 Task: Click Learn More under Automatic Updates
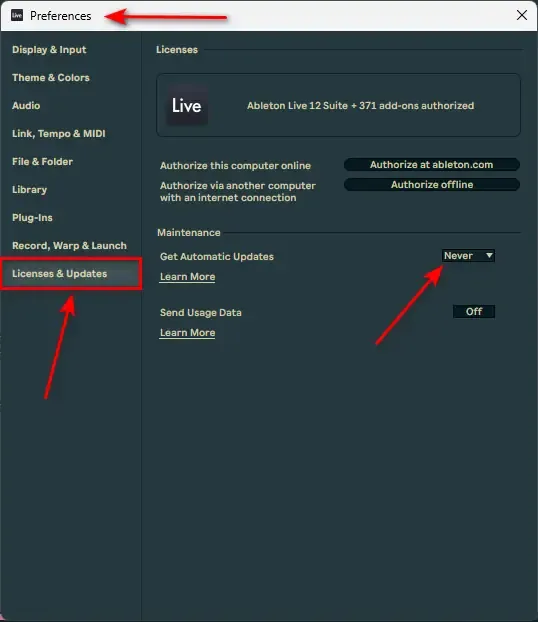point(187,277)
